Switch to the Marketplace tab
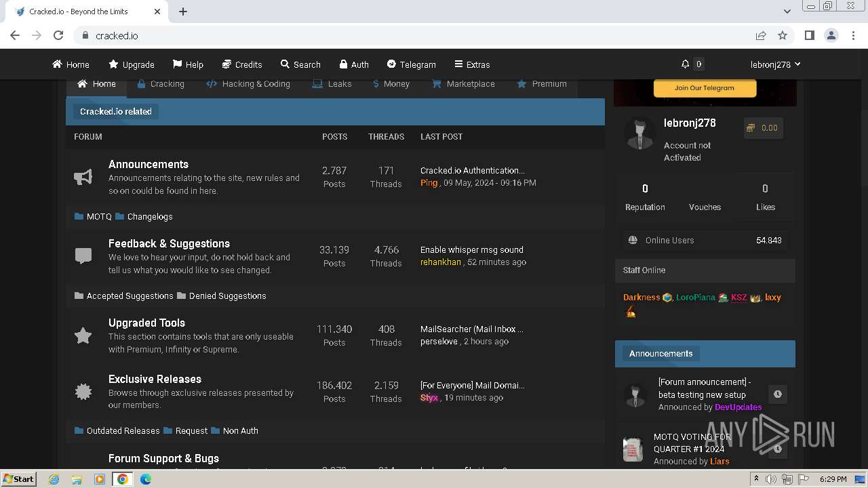Screen dimensions: 868x488 coord(463,84)
